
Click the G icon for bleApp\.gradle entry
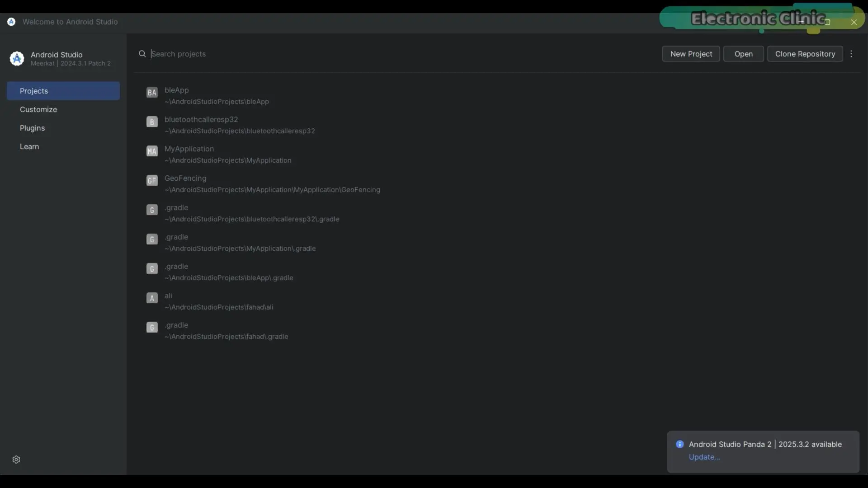coord(152,269)
